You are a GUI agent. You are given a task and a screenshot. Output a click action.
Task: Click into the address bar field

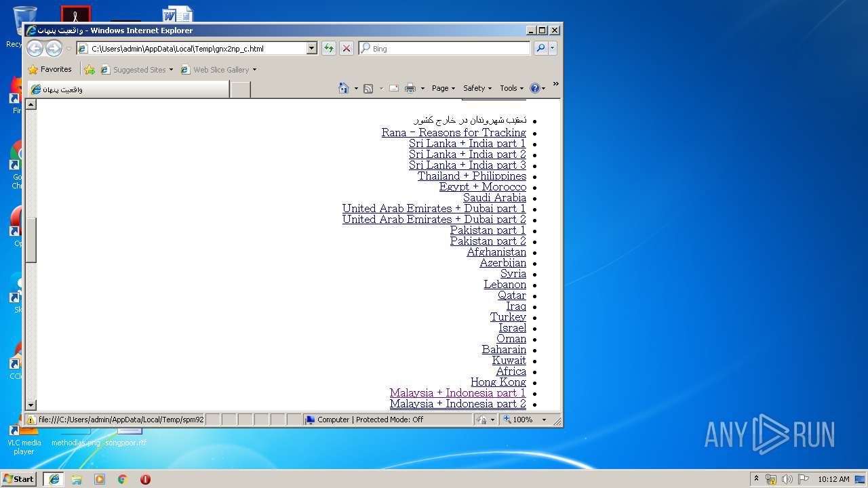point(197,48)
